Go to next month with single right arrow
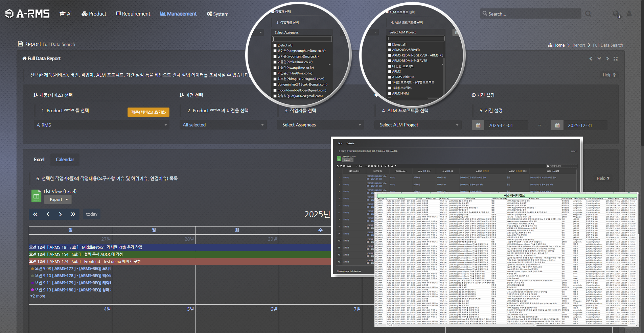644x333 pixels. point(60,214)
